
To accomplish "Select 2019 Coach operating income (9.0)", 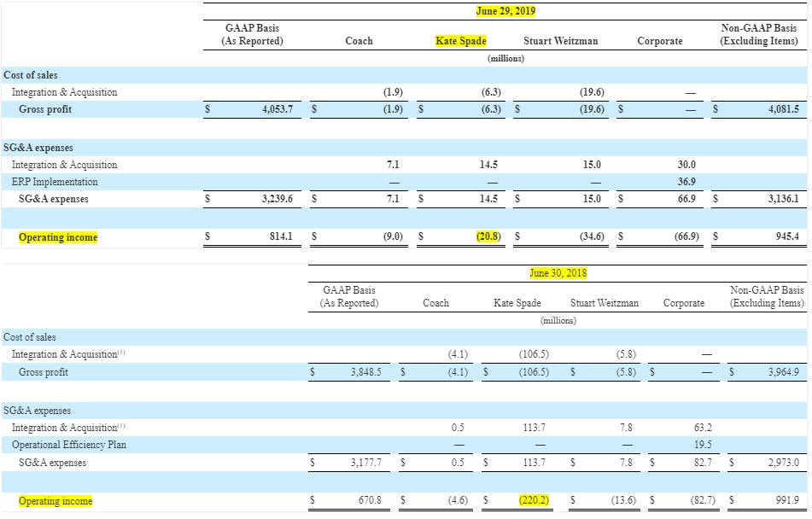I will 393,236.
